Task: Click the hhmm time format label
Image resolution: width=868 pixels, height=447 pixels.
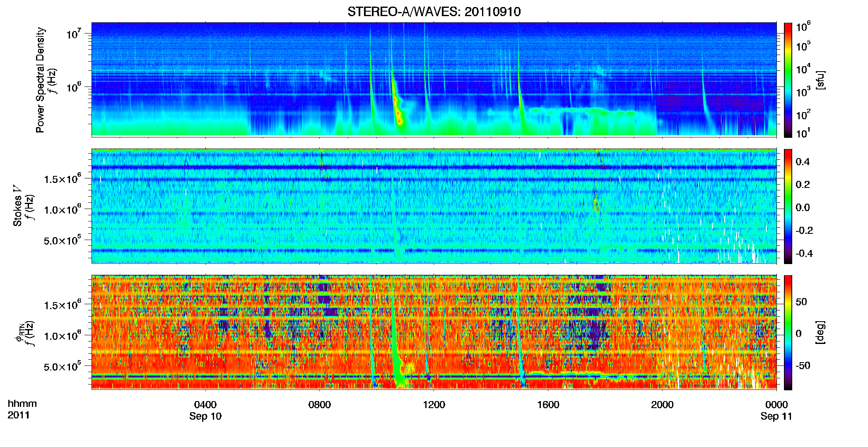Action: coord(22,404)
